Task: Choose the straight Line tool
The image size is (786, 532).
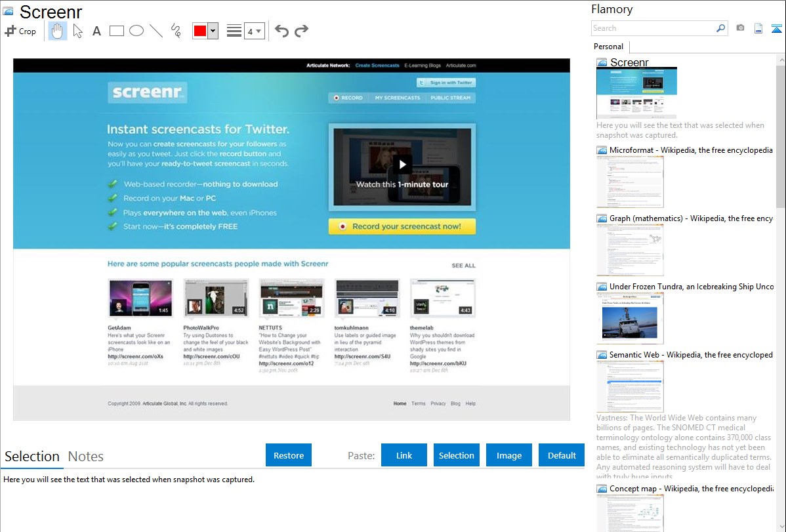Action: pyautogui.click(x=156, y=31)
